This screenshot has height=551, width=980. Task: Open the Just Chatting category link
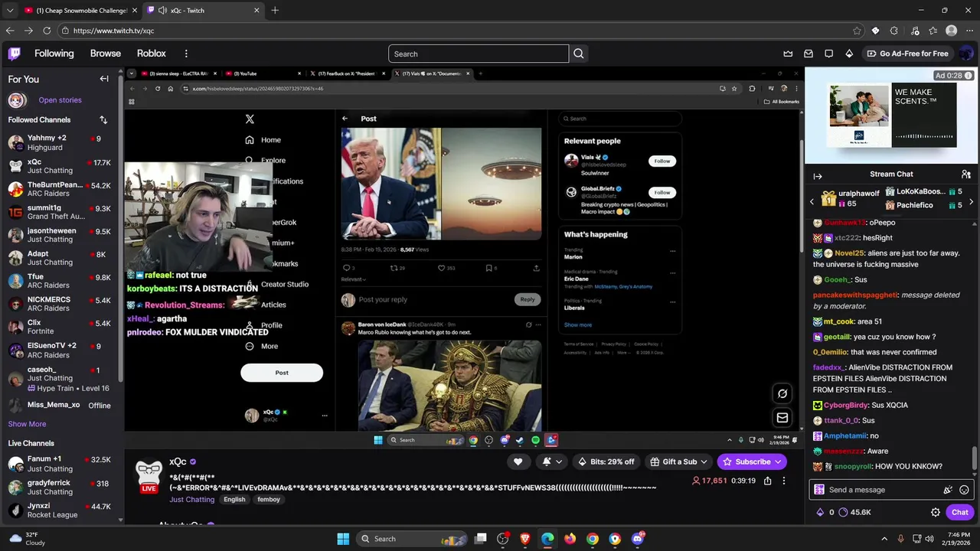(x=191, y=500)
